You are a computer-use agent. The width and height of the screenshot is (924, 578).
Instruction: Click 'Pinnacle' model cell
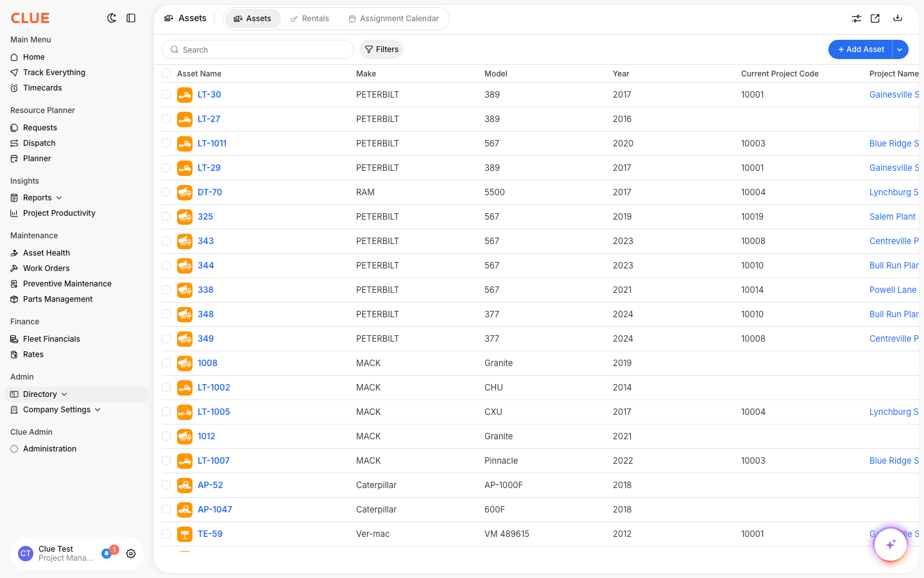[x=501, y=460]
